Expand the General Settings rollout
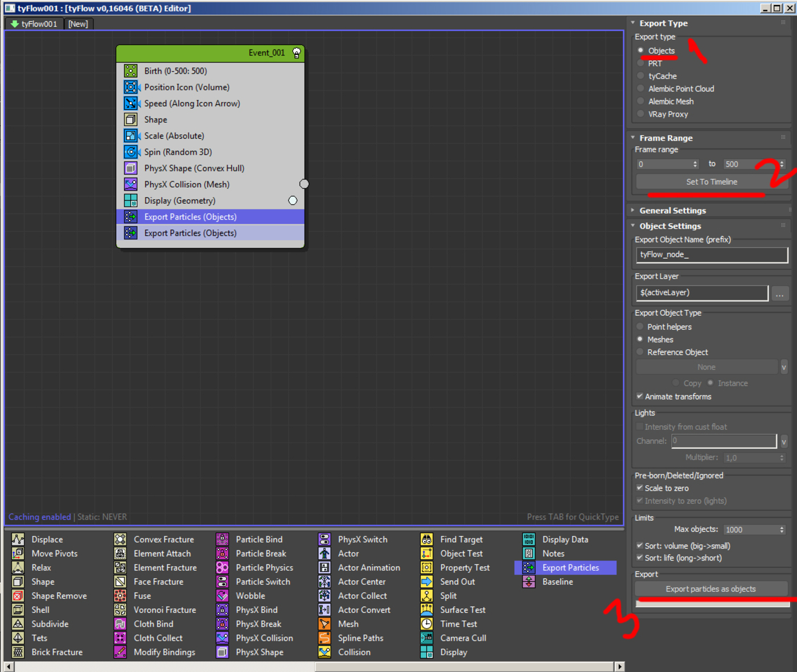Viewport: 797px width, 672px height. [x=632, y=211]
